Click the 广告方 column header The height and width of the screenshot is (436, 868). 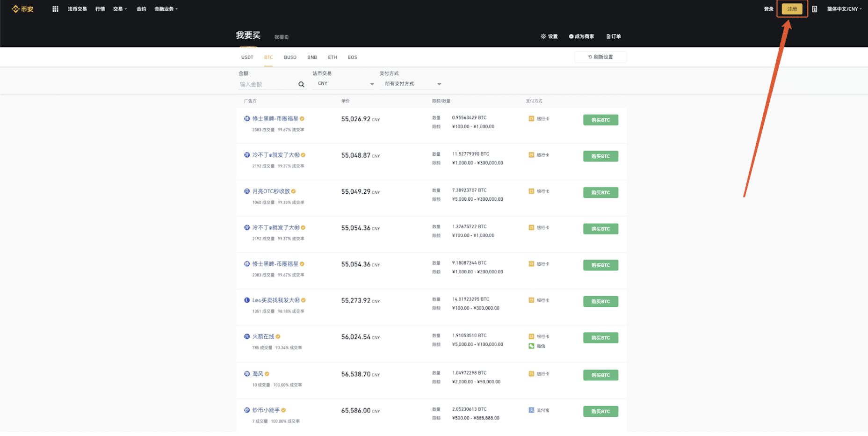tap(250, 101)
